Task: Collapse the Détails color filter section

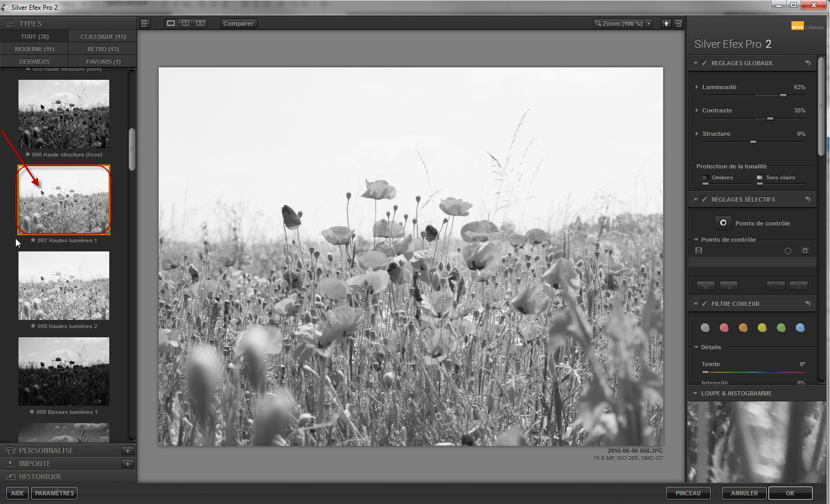Action: [696, 347]
